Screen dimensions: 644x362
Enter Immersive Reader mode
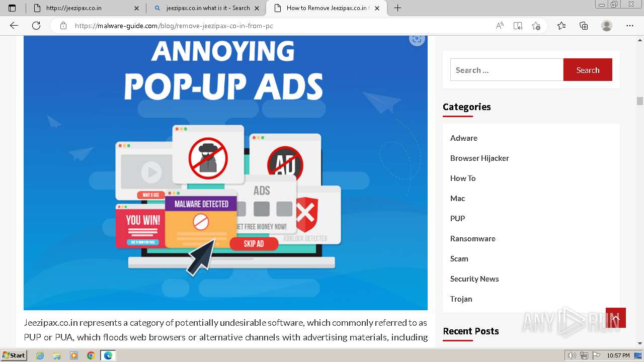[x=518, y=26]
